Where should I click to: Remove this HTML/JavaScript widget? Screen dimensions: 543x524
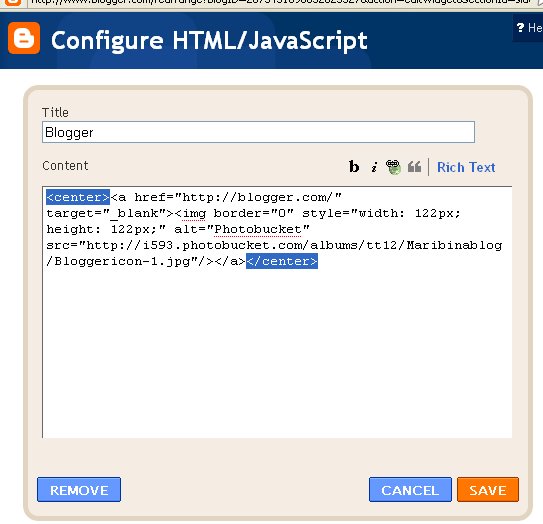[79, 489]
